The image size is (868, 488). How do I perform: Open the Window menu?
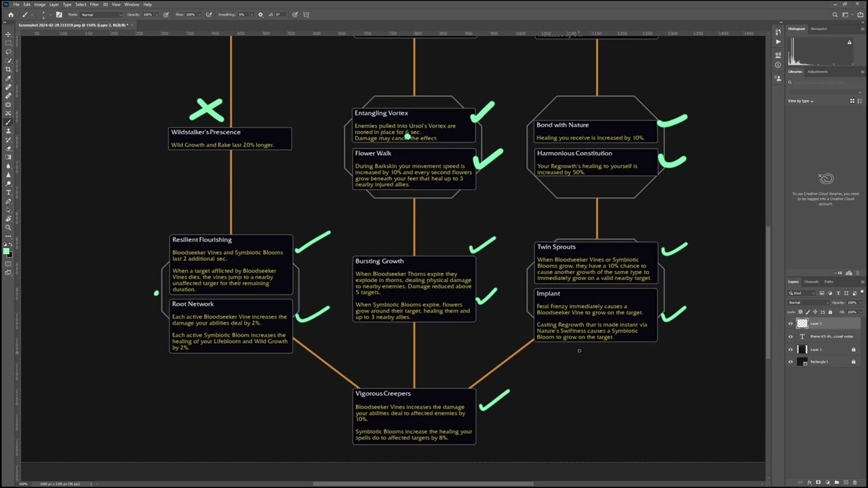click(x=132, y=4)
